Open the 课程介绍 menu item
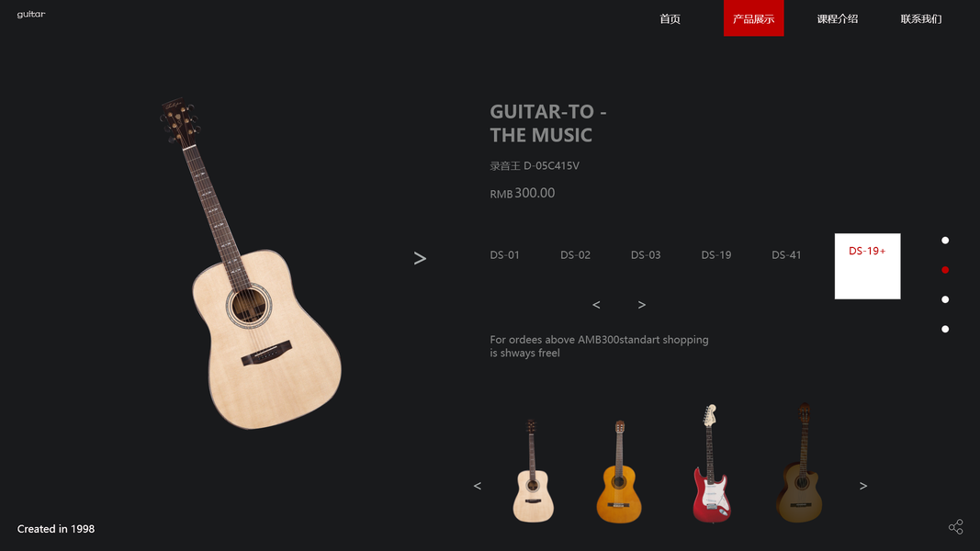Viewport: 980px width, 551px height. 838,18
